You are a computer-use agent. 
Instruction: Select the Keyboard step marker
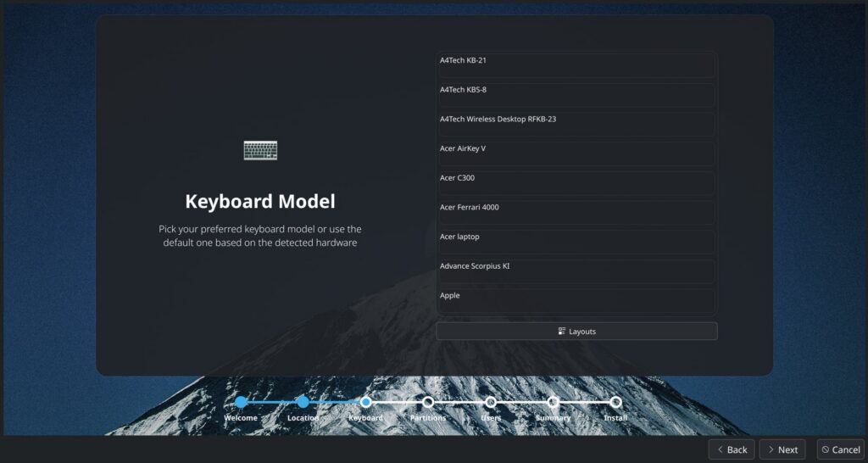coord(365,402)
